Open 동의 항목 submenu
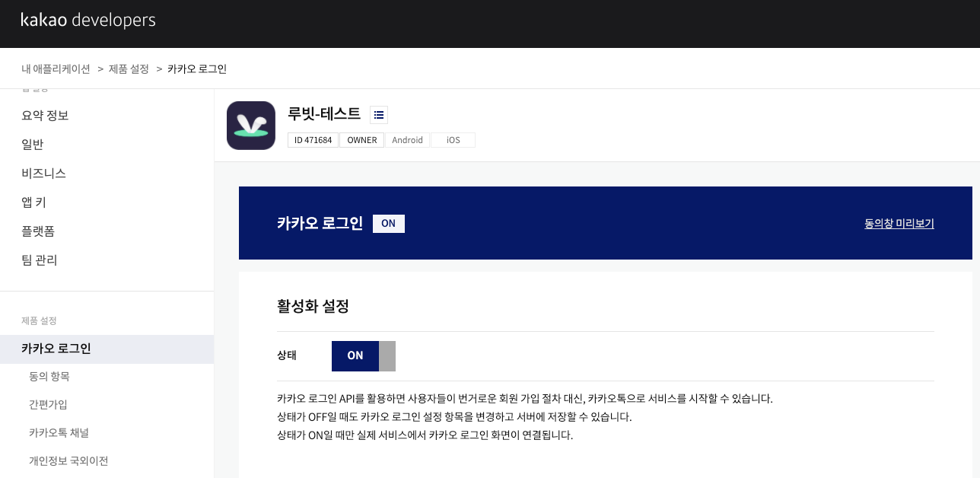The height and width of the screenshot is (478, 980). click(49, 377)
